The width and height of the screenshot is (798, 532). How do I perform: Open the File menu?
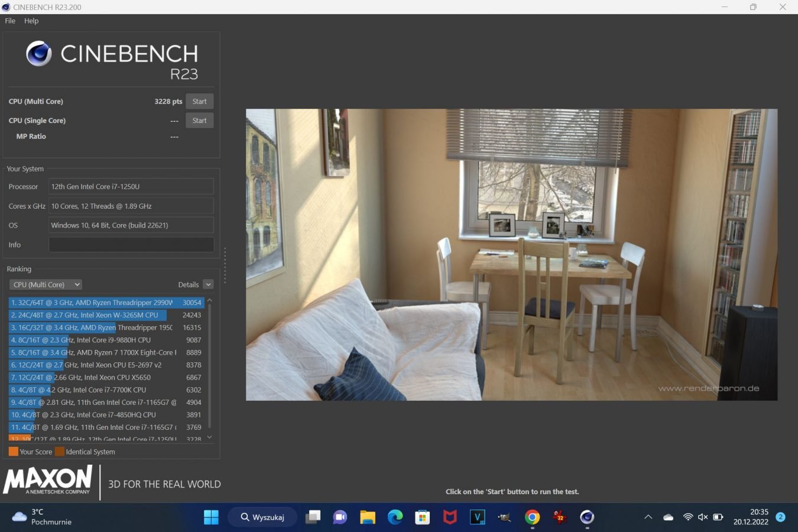click(x=10, y=21)
